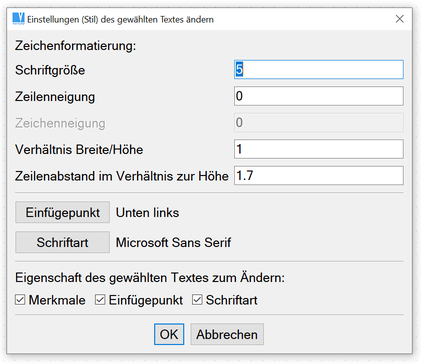Click the Zeilenneigung value field
The width and height of the screenshot is (421, 364).
[319, 96]
